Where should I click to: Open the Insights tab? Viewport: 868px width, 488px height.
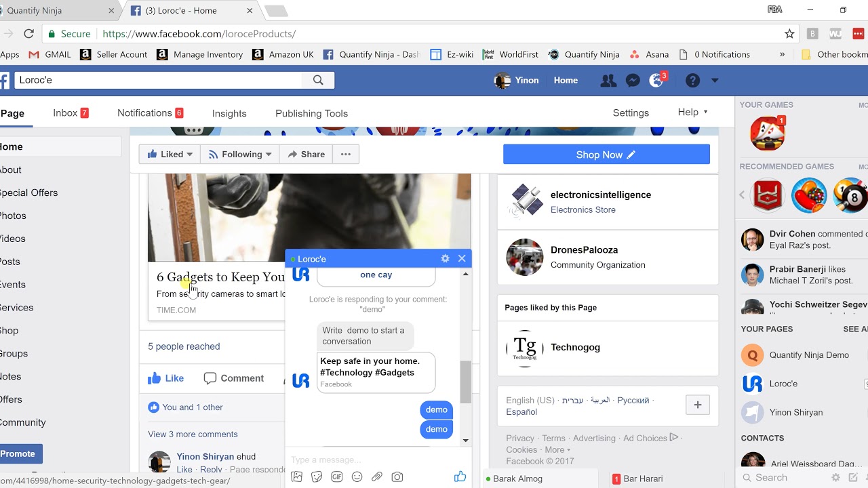coord(229,113)
